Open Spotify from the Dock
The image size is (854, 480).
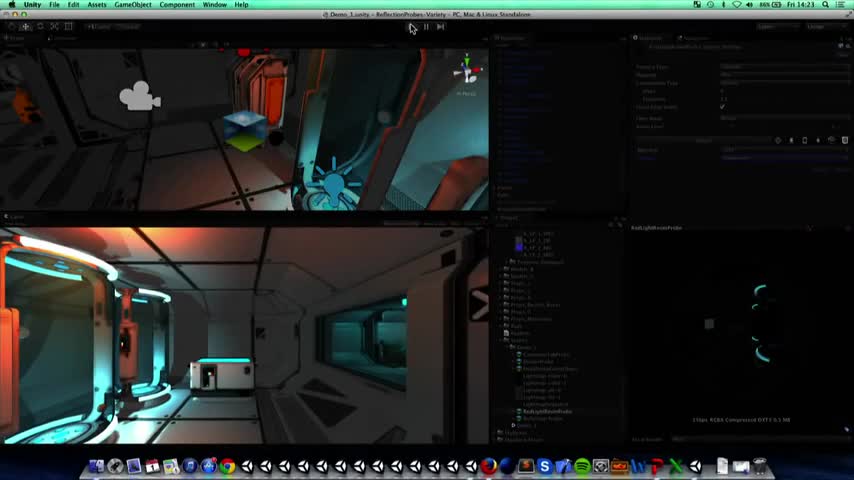pos(582,466)
